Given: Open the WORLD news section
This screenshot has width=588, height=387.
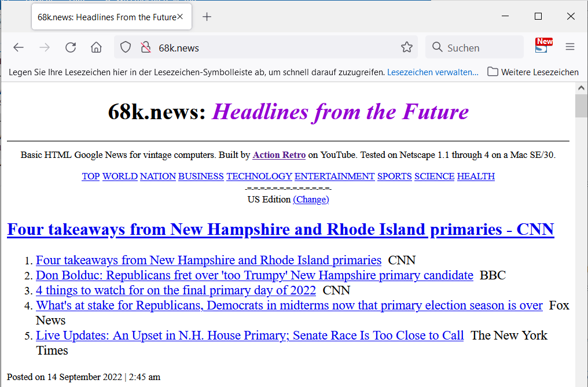Looking at the screenshot, I should coord(120,176).
